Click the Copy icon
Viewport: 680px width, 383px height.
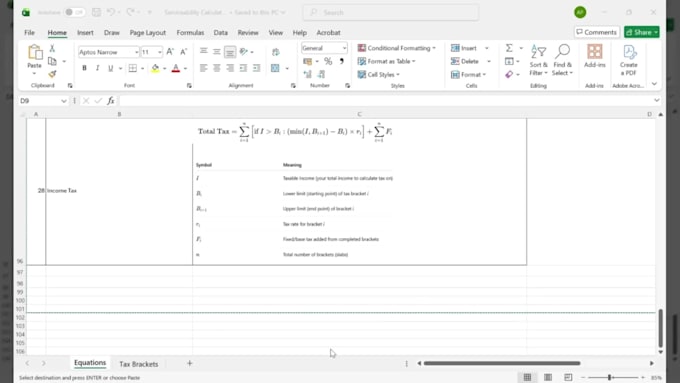click(x=52, y=61)
